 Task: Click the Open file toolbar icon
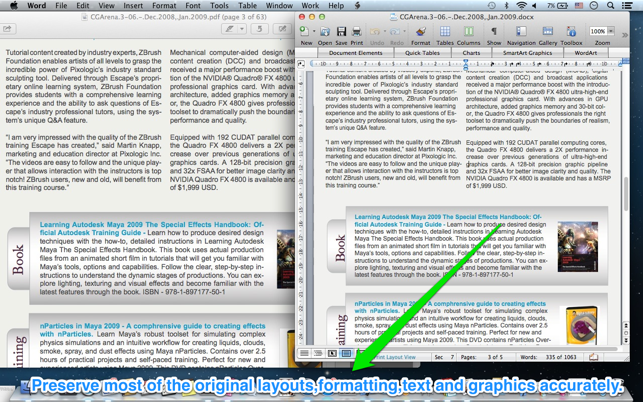[x=325, y=31]
